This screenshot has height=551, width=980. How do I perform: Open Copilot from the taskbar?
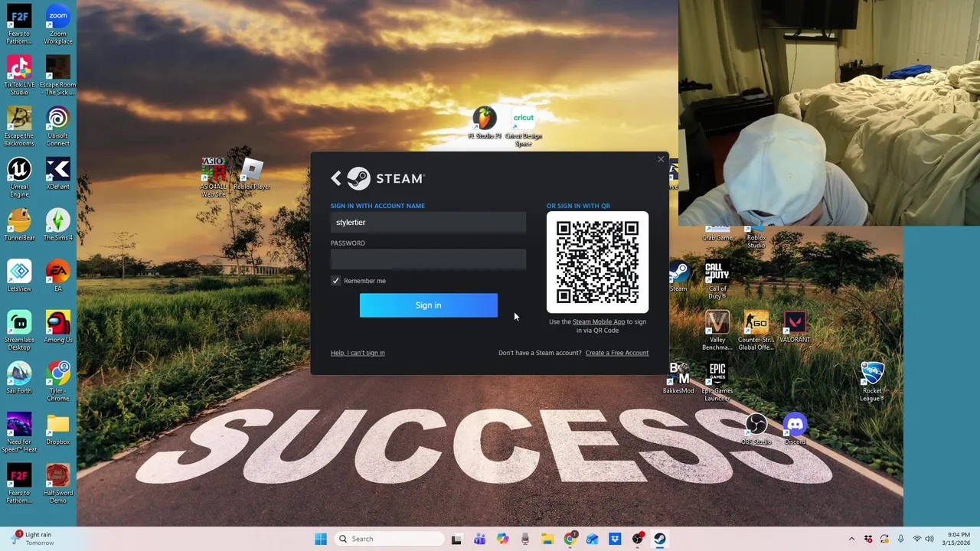click(502, 539)
